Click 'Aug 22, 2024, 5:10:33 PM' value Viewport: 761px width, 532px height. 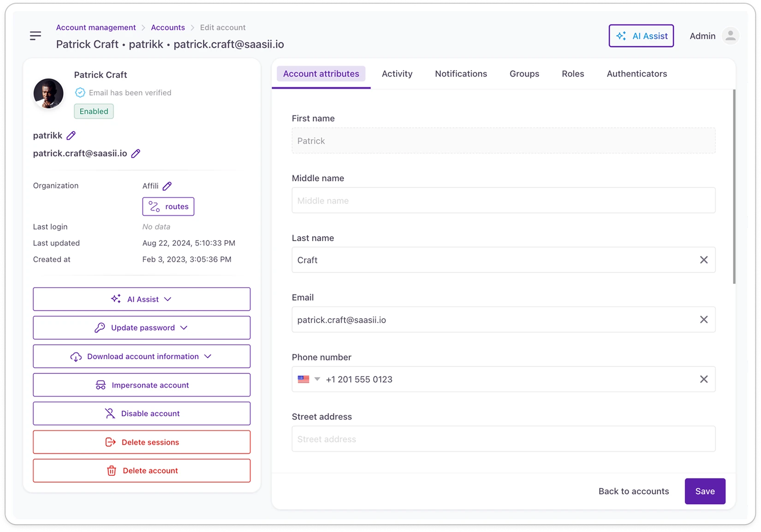tap(189, 243)
